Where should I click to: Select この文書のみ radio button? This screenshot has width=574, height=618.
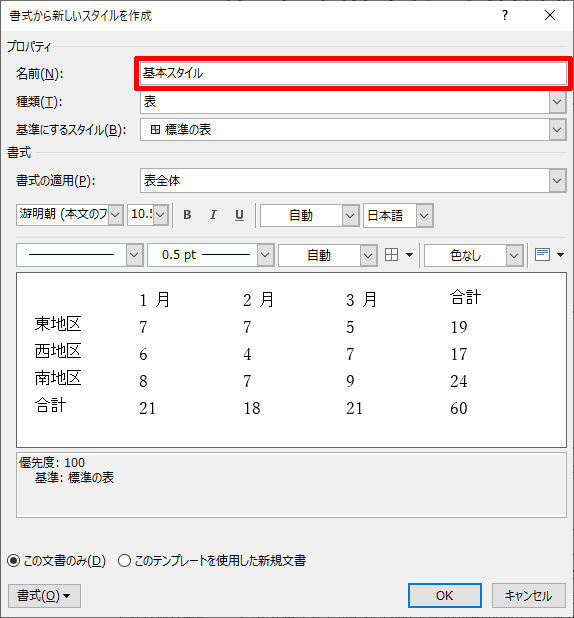(x=13, y=560)
